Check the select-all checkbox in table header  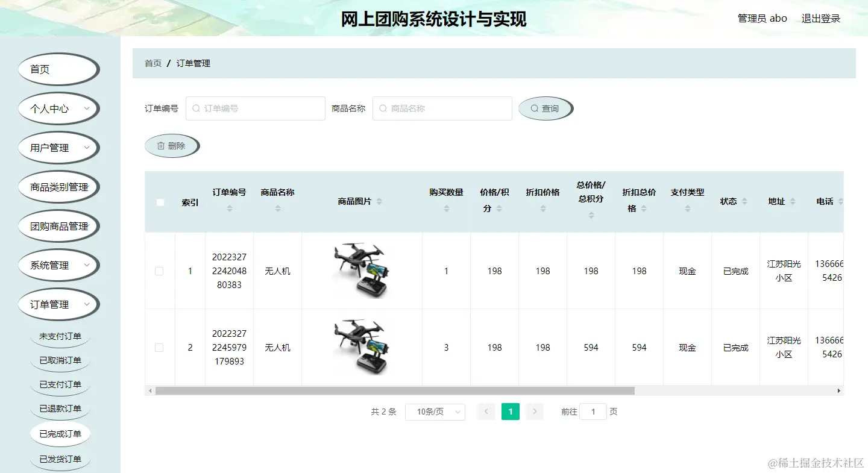click(x=160, y=202)
